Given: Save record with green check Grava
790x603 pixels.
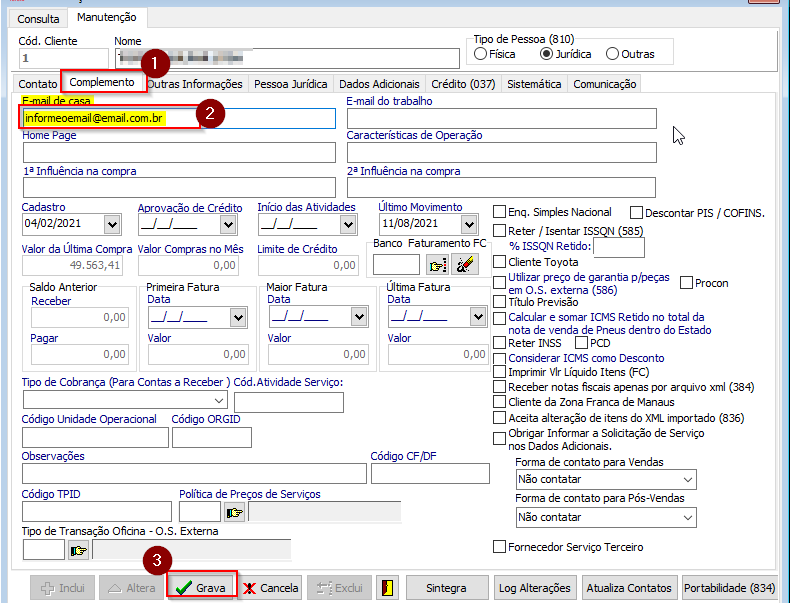Looking at the screenshot, I should pos(202,588).
